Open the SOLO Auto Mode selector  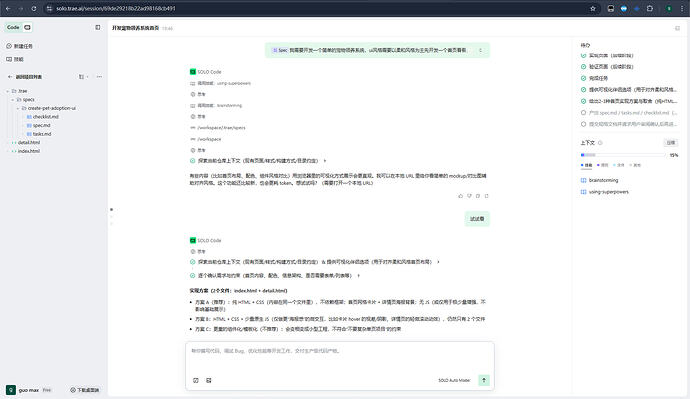pyautogui.click(x=454, y=380)
